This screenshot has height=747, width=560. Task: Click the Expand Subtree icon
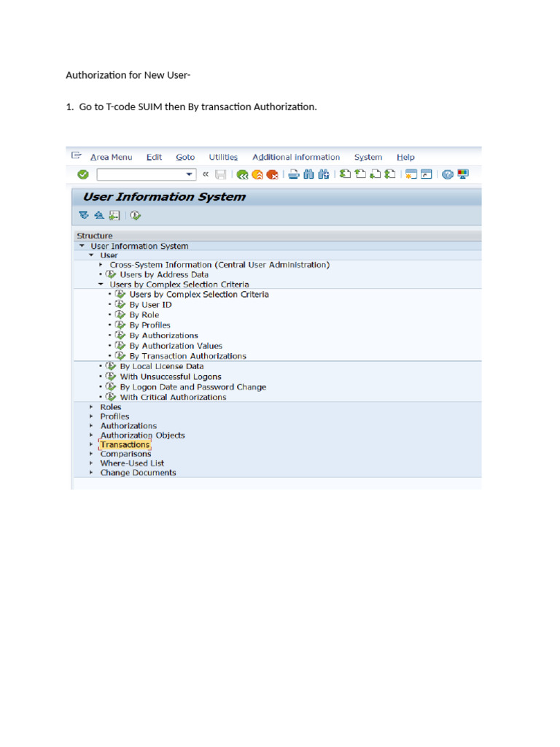pos(84,215)
